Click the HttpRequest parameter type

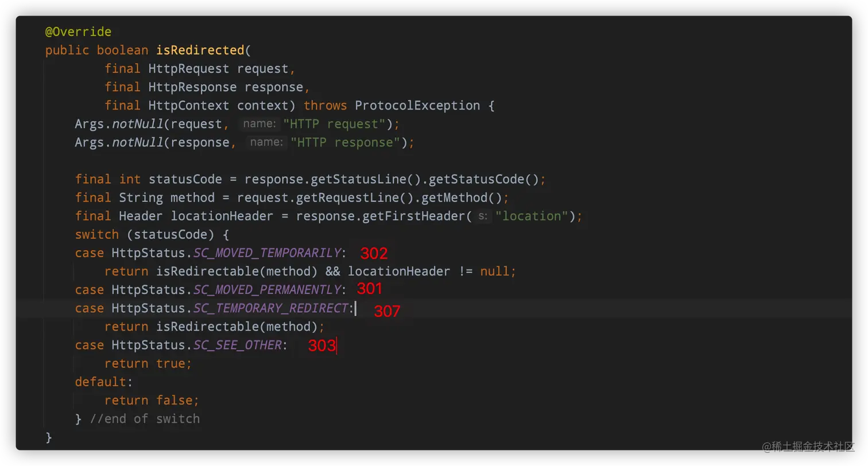click(189, 68)
